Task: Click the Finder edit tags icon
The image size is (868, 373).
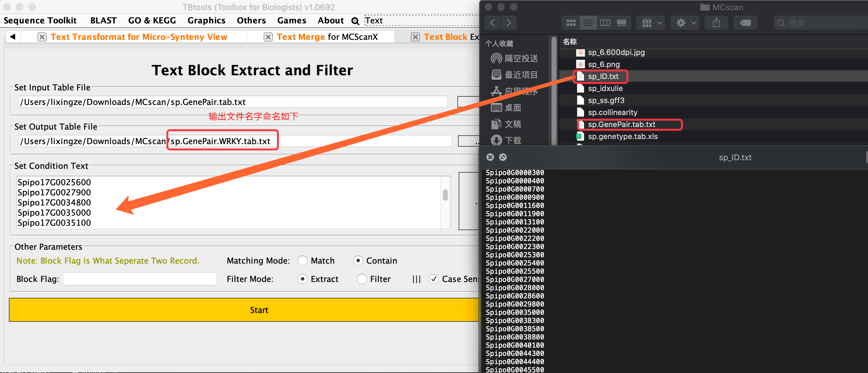Action: tap(745, 23)
